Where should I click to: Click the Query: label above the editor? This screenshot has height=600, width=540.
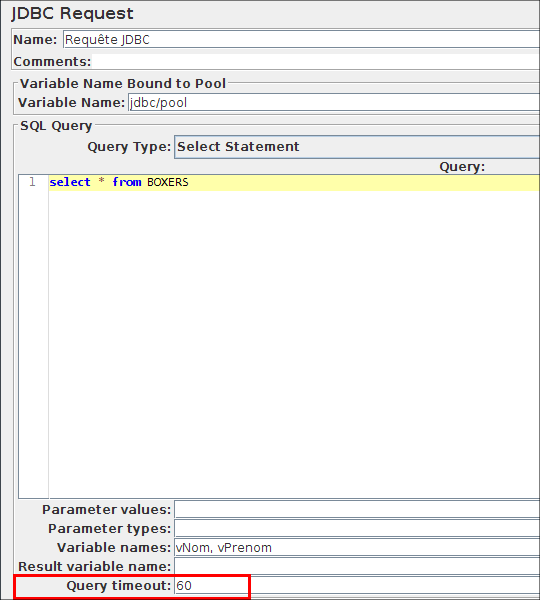[462, 167]
